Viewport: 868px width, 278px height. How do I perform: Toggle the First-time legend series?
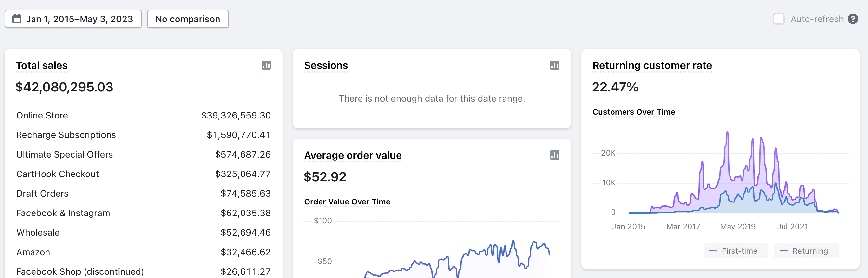point(736,251)
